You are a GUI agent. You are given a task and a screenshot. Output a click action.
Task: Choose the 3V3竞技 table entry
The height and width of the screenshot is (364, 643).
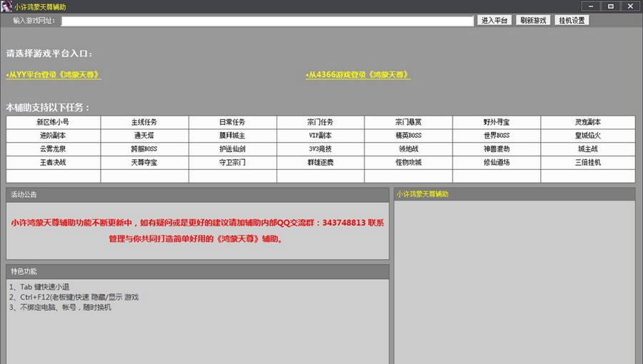click(320, 149)
